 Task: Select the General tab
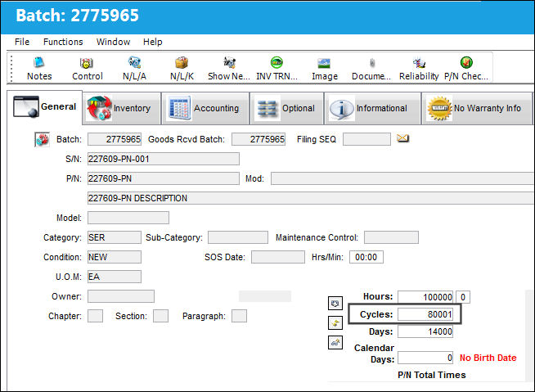[x=45, y=107]
